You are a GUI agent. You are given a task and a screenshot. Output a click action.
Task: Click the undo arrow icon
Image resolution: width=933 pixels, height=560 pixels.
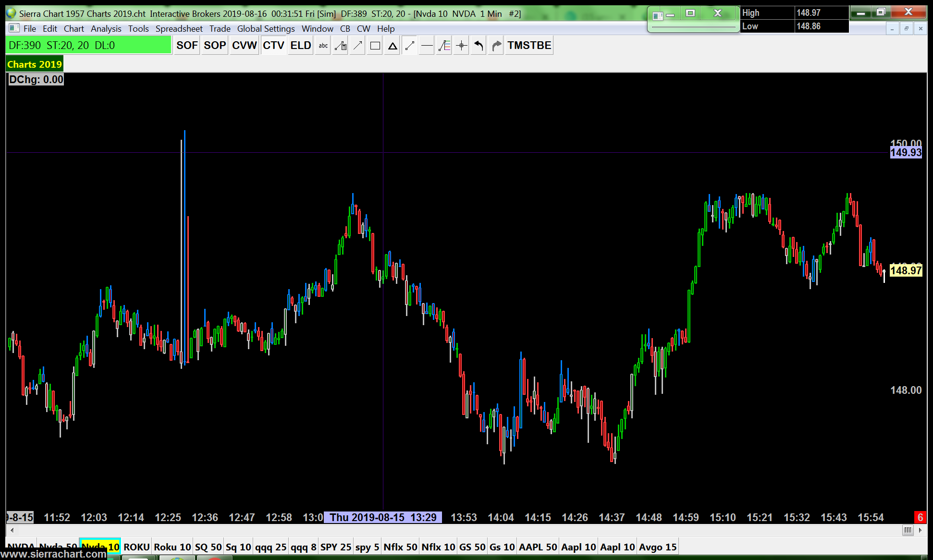point(479,46)
